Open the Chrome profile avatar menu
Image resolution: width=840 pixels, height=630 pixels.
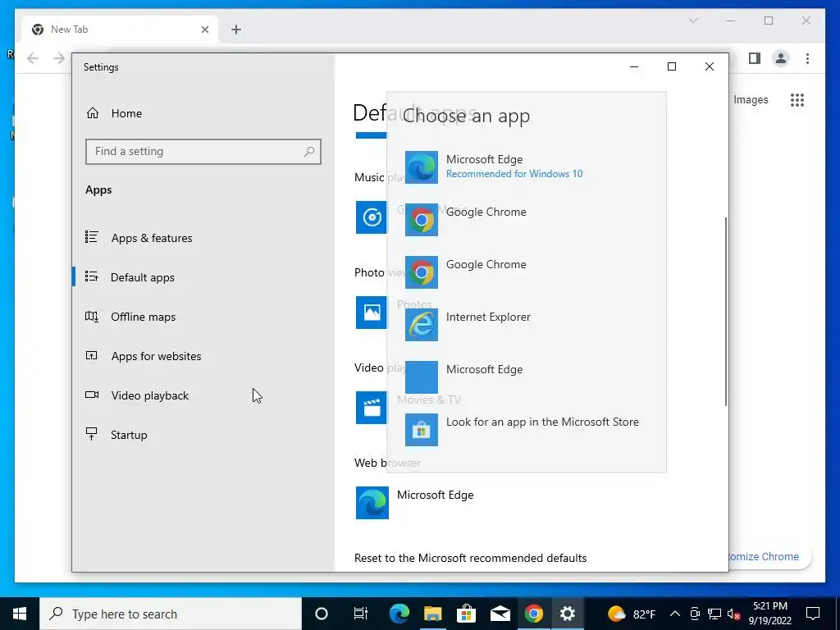tap(781, 58)
